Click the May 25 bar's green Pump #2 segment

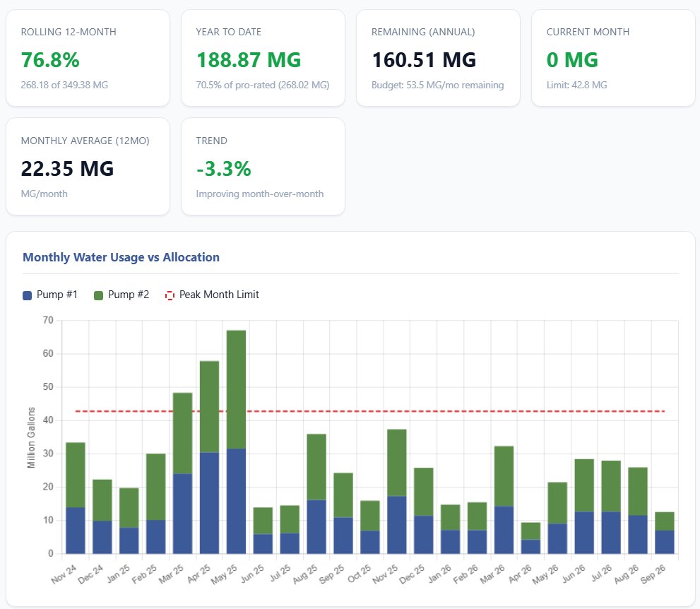tap(236, 389)
